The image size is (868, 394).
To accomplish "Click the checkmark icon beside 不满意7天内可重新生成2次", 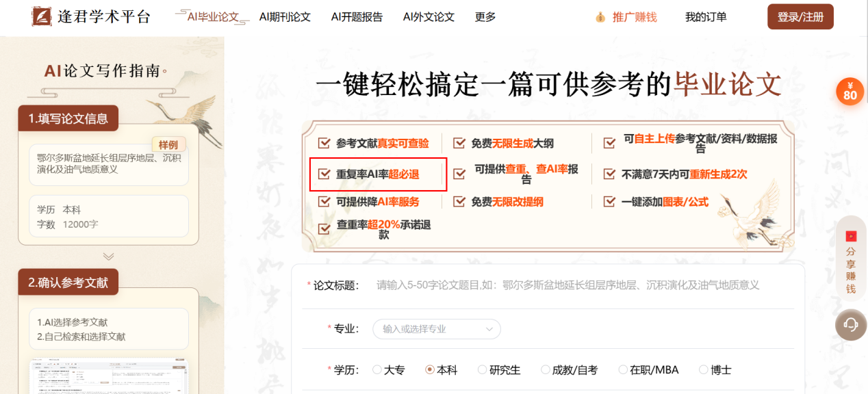I will point(610,174).
